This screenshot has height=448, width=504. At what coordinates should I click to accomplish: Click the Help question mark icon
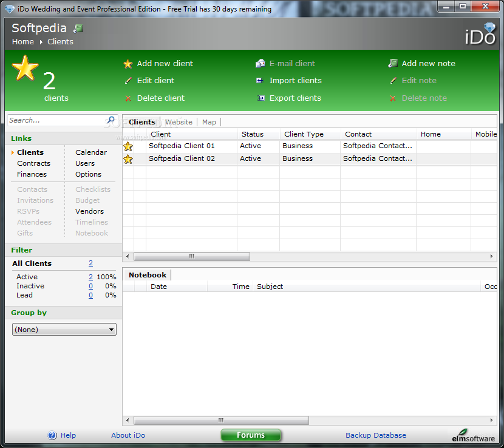[52, 435]
